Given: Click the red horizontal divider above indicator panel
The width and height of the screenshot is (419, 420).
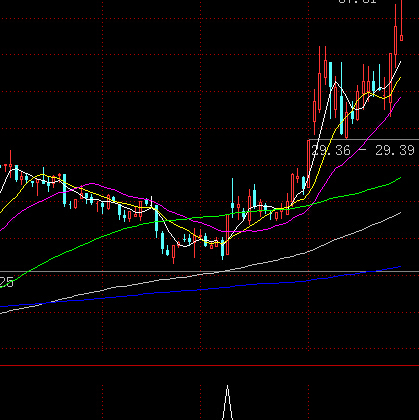Looking at the screenshot, I should 209,366.
